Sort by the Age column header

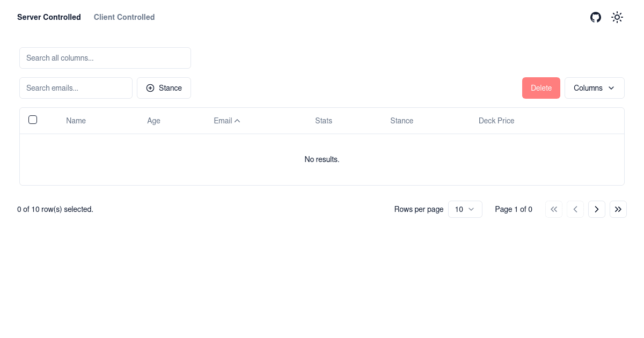click(x=153, y=121)
